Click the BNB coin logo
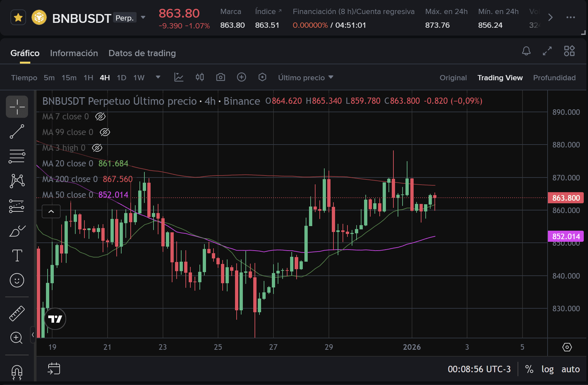Viewport: 588px width, 385px height. tap(39, 18)
